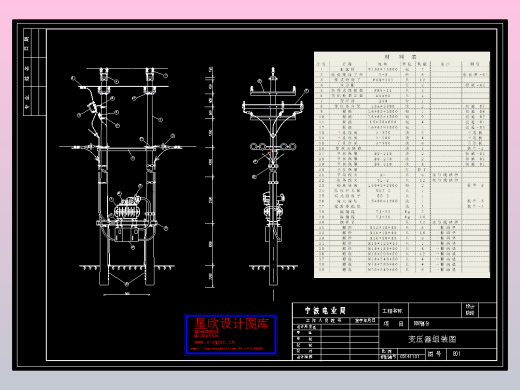Click the '变压器组装图' drawing title text
The height and width of the screenshot is (390, 520).
[x=432, y=339]
